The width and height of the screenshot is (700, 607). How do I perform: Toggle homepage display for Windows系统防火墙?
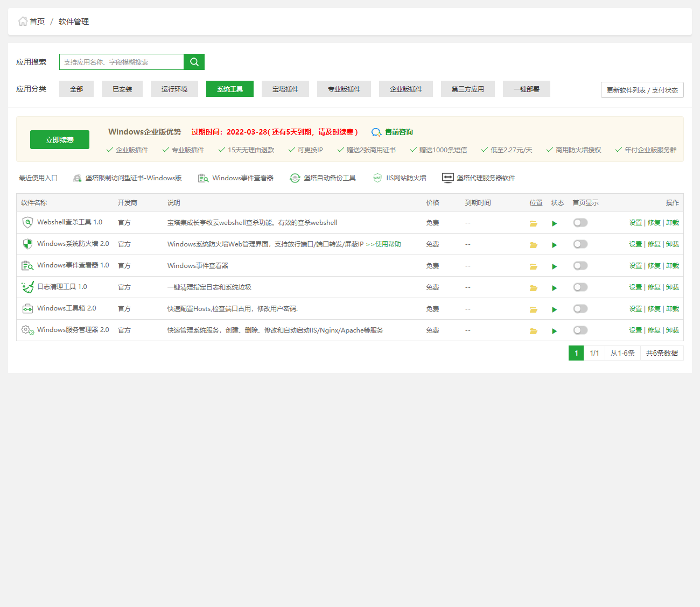point(580,244)
